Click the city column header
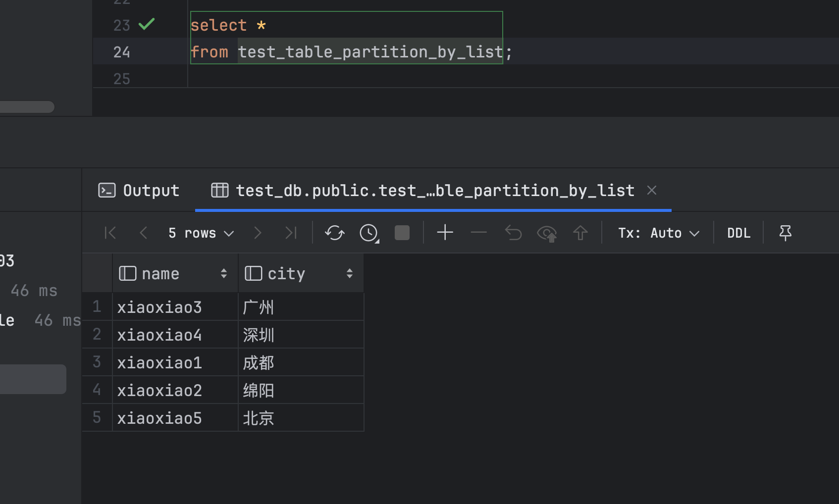This screenshot has height=504, width=839. (301, 273)
